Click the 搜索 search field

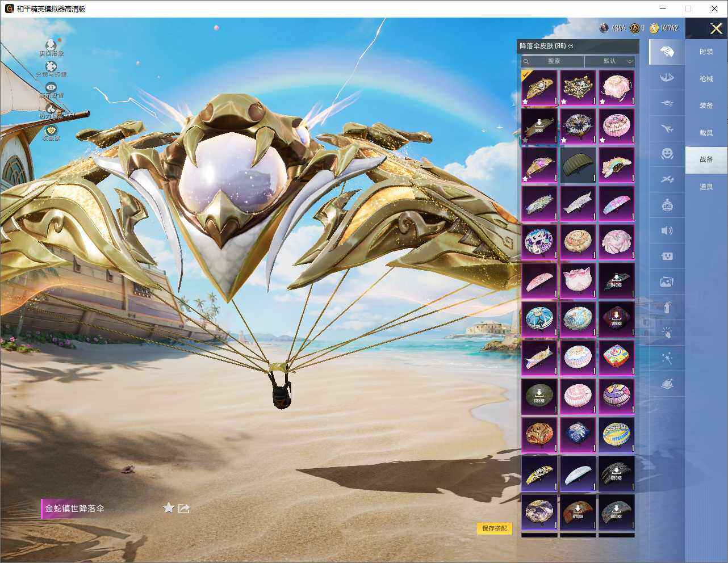click(554, 61)
